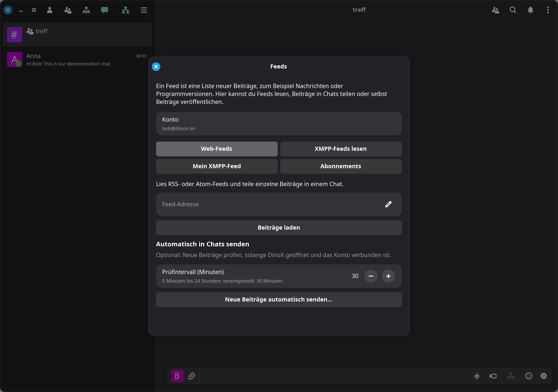Toggle notifications bell for treff
The height and width of the screenshot is (392, 558).
(x=531, y=10)
